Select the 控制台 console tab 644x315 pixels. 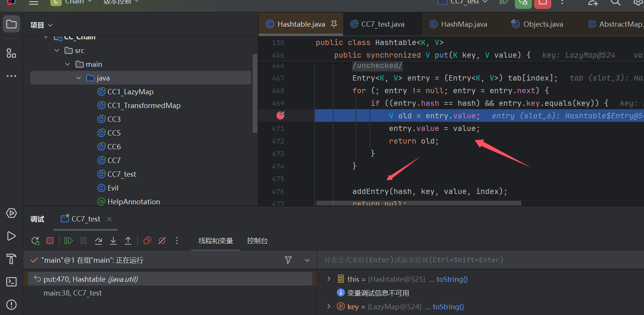tap(257, 241)
